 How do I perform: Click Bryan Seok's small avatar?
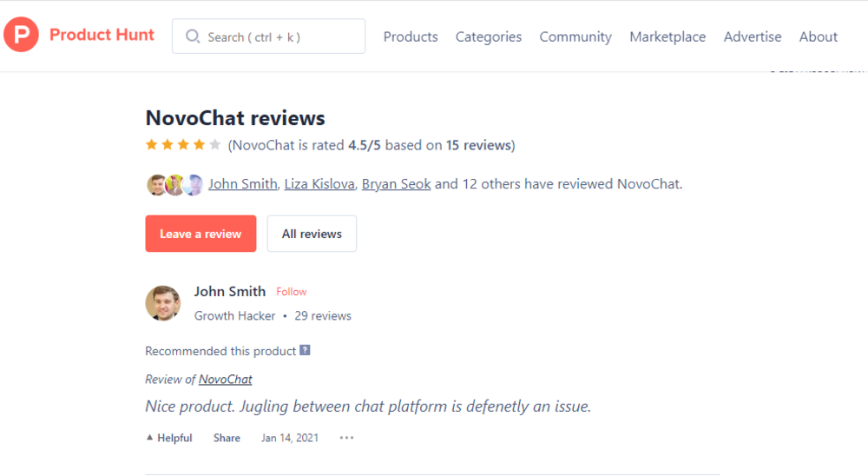194,184
